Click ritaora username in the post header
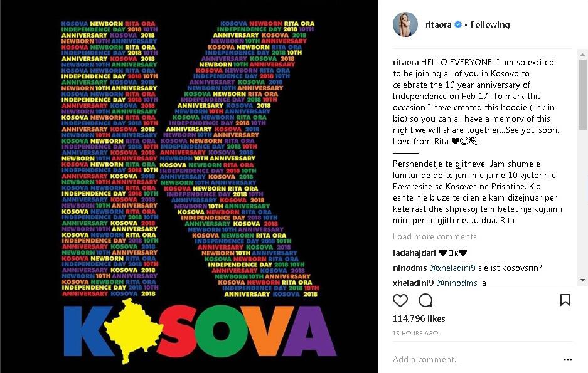The height and width of the screenshot is (373, 588). (x=436, y=24)
